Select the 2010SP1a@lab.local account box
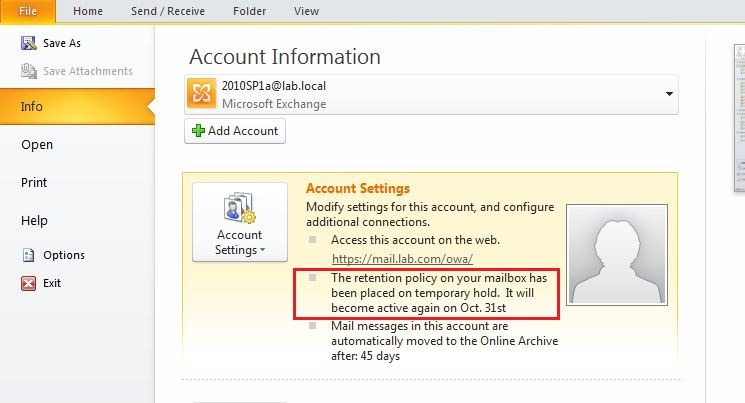Screen dimensions: 745x403 (x=431, y=94)
